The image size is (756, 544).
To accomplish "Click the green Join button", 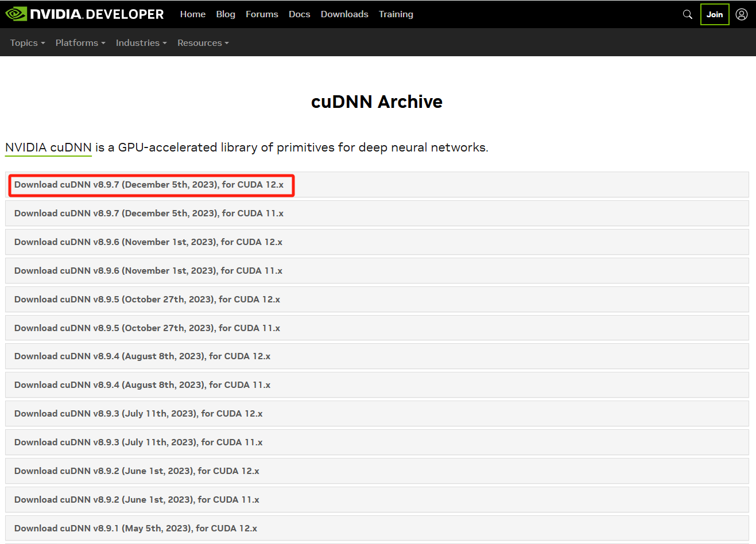I will [x=715, y=14].
